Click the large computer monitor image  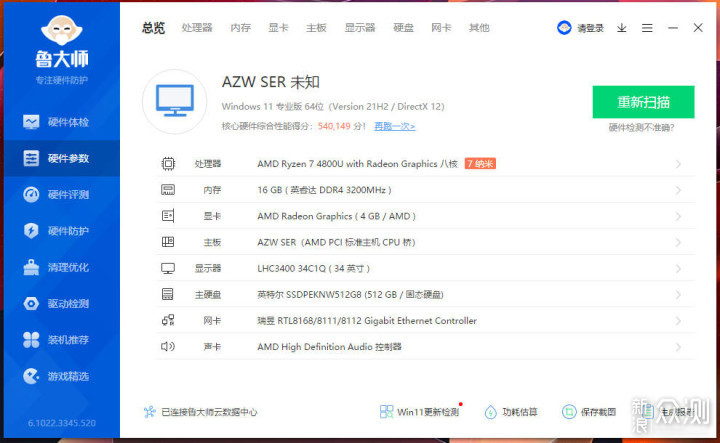(x=174, y=101)
